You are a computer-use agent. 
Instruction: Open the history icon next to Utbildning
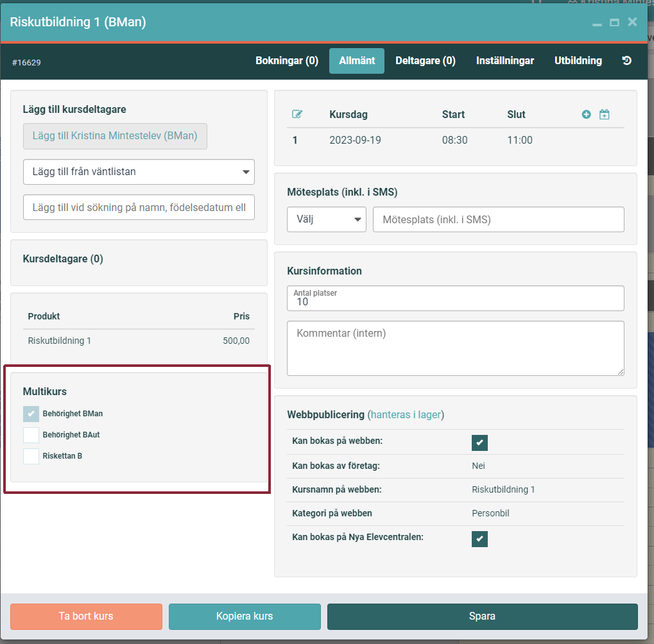(x=626, y=61)
